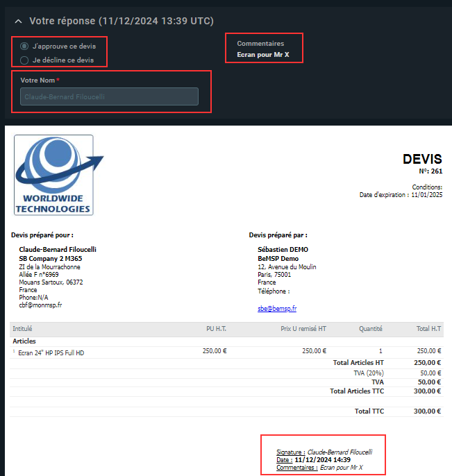The image size is (452, 476).
Task: Select the Je décline ce devis radio button
Action: pos(24,60)
